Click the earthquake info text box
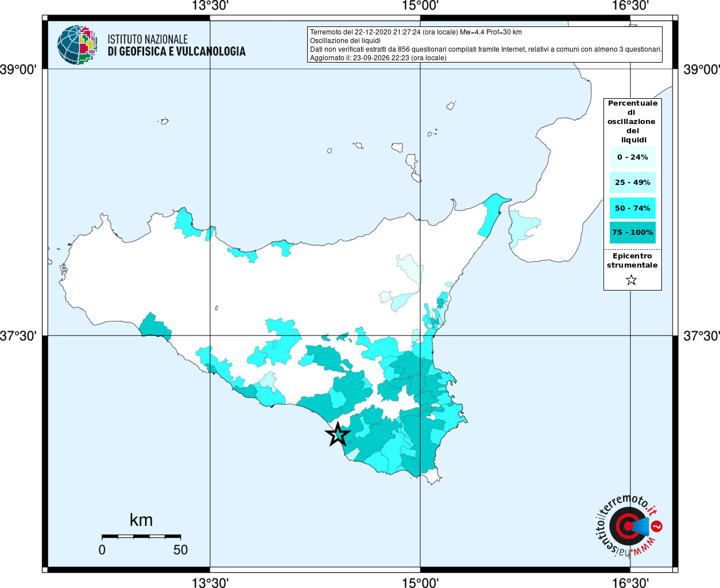720x588 pixels. [x=485, y=44]
